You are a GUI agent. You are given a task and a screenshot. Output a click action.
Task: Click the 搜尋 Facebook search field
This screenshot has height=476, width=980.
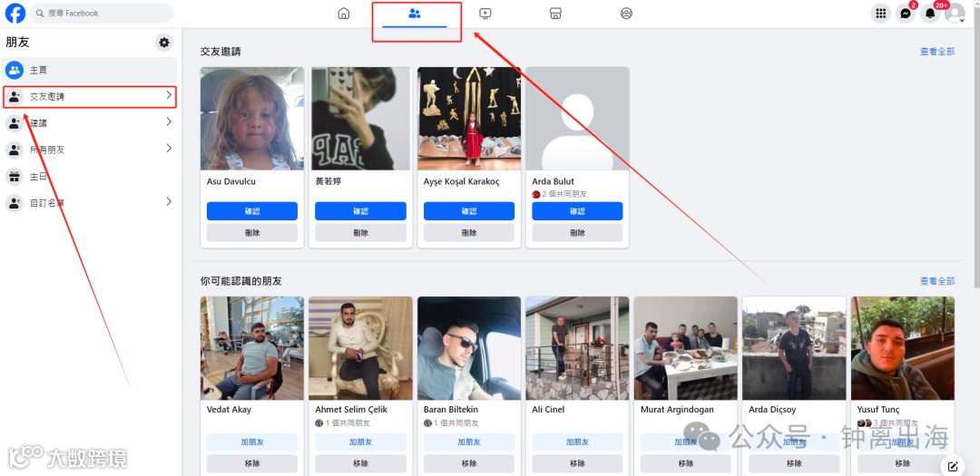(x=102, y=13)
